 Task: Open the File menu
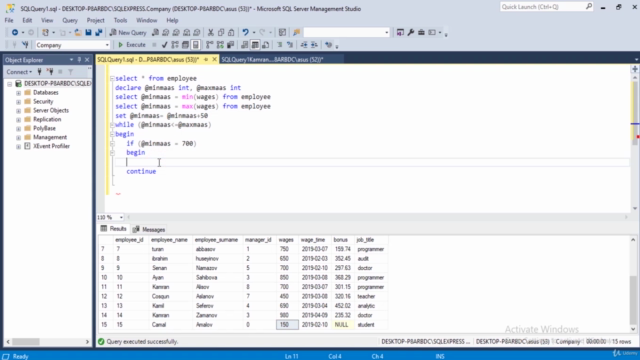(x=9, y=20)
